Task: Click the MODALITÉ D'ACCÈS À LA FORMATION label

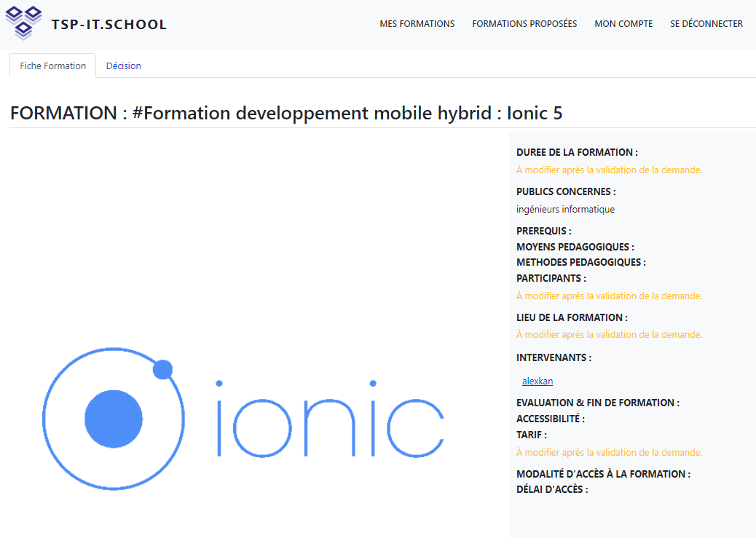Action: tap(603, 474)
